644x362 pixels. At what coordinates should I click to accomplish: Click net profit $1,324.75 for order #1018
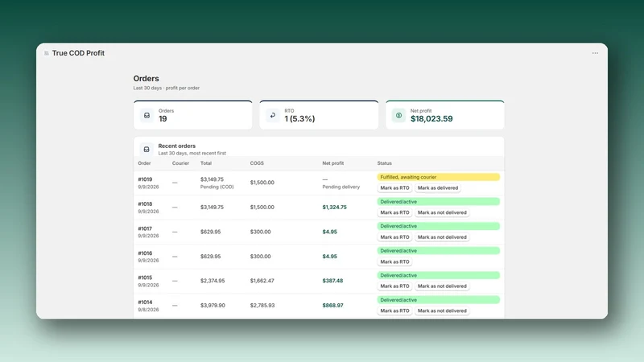(334, 208)
